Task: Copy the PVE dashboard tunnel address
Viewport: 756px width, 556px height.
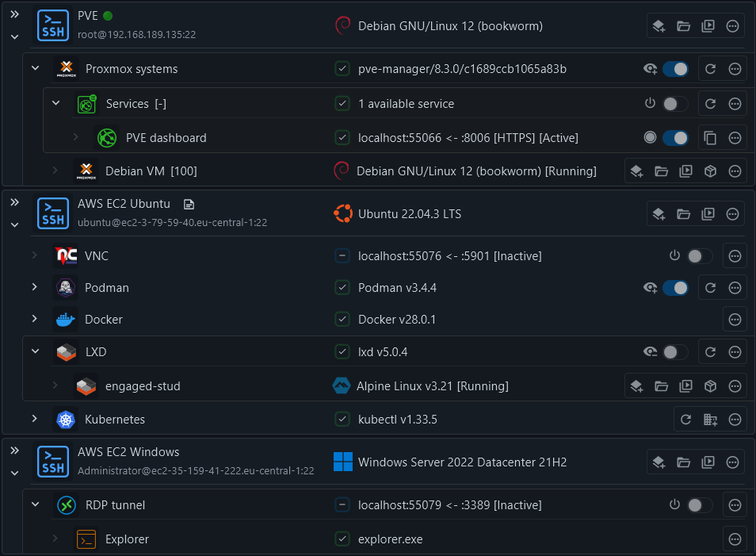Action: click(710, 137)
